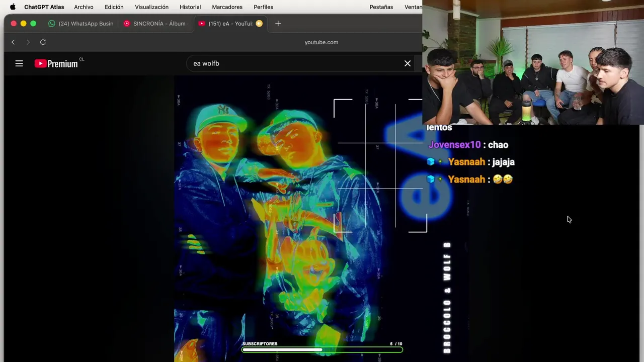This screenshot has width=644, height=362.
Task: Click the green fullscreen window button
Action: click(x=33, y=24)
